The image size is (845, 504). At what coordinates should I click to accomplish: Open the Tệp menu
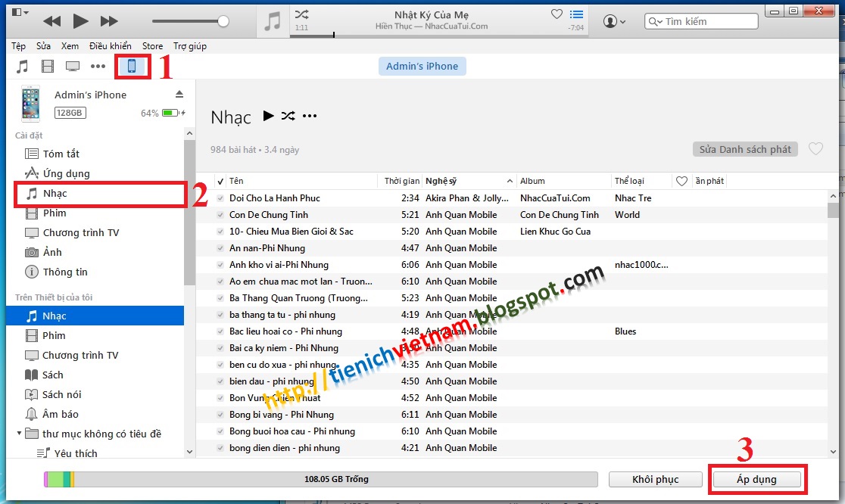point(18,45)
